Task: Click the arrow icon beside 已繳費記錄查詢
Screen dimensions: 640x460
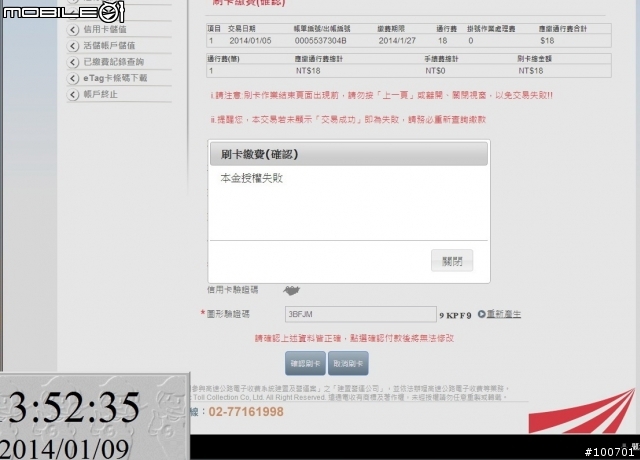Action: tap(73, 62)
